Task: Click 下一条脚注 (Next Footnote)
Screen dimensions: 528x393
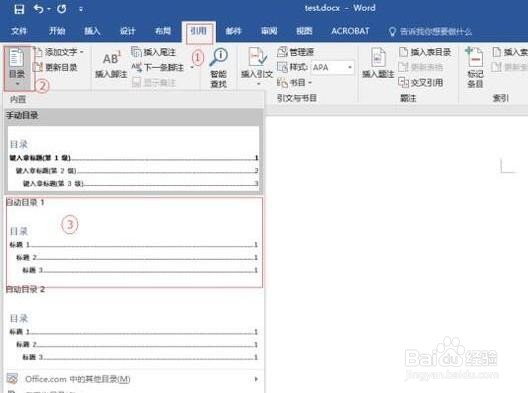Action: tap(158, 67)
